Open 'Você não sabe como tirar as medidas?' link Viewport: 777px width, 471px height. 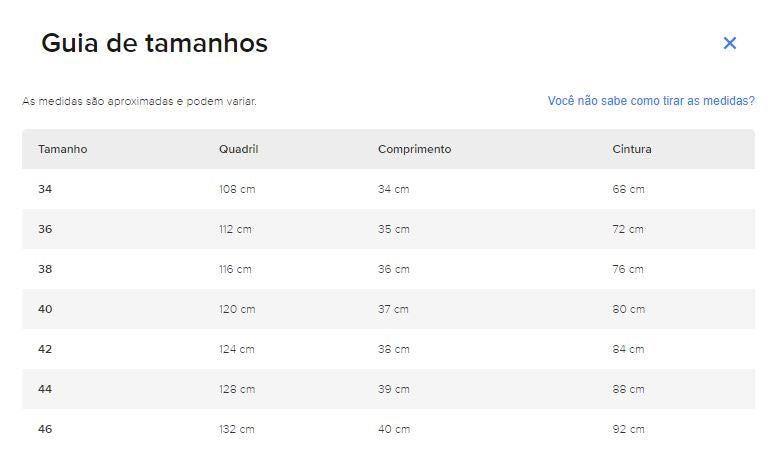point(651,101)
